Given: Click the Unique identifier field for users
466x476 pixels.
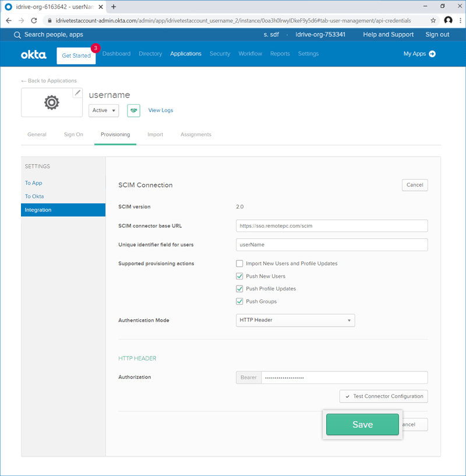Looking at the screenshot, I should [x=332, y=245].
